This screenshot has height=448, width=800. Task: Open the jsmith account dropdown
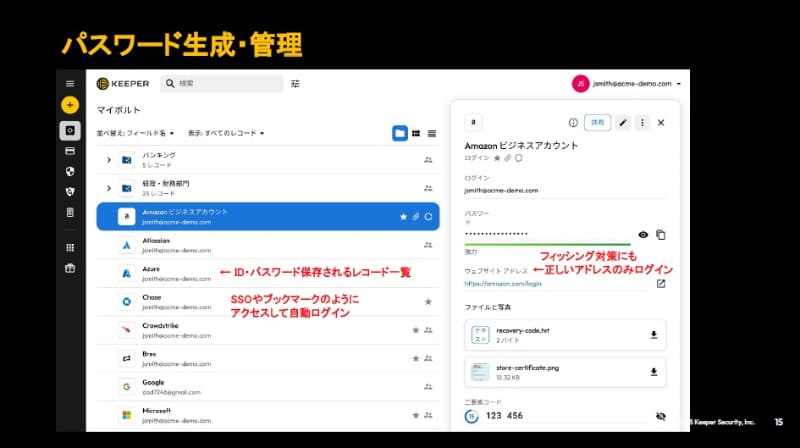[627, 84]
